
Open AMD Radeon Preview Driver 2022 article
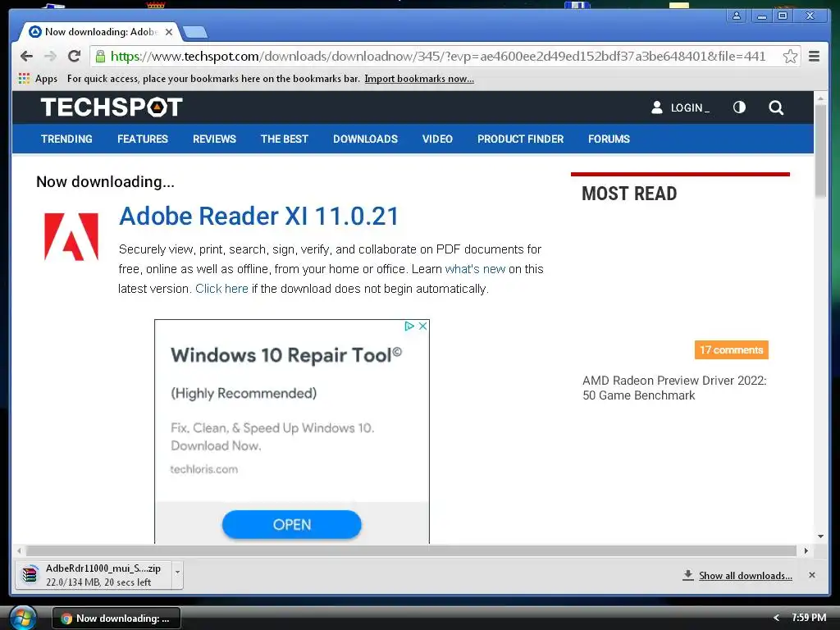(x=674, y=388)
